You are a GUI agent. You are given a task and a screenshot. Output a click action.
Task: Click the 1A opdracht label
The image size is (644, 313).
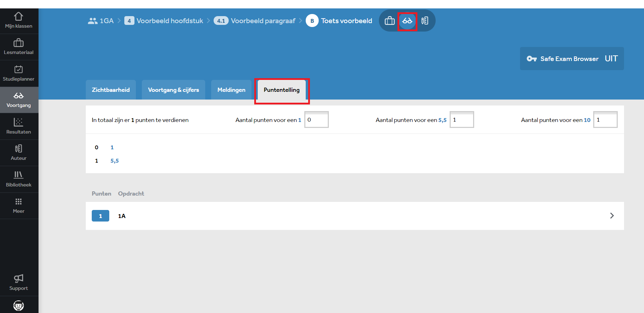(x=122, y=216)
